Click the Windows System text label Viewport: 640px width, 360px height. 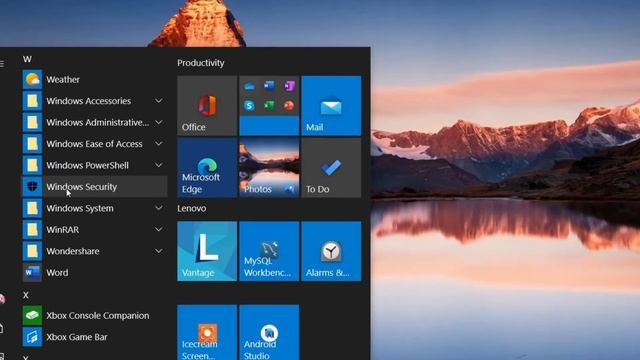[80, 208]
